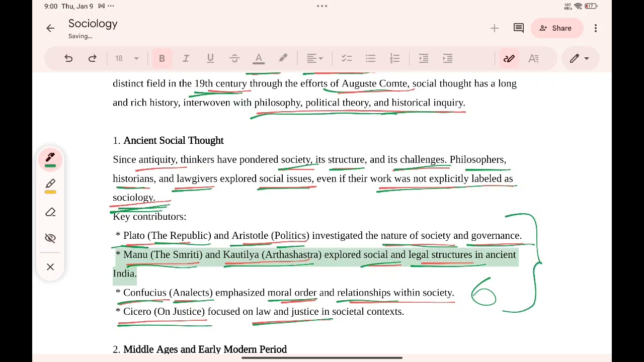Viewport: 644px width, 362px height.
Task: Tap the words Confucius (Analects)
Action: click(x=168, y=293)
